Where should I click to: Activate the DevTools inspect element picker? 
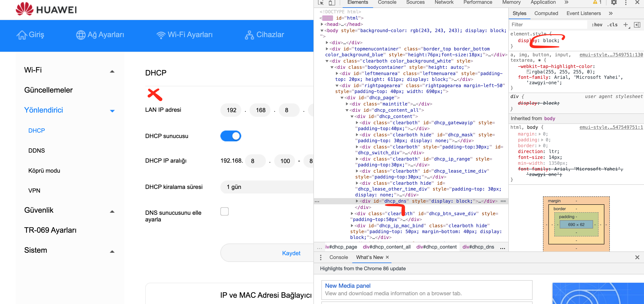(321, 3)
